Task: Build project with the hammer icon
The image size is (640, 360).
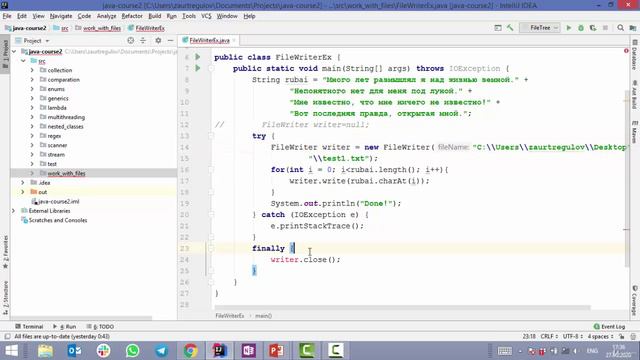Action: point(510,28)
